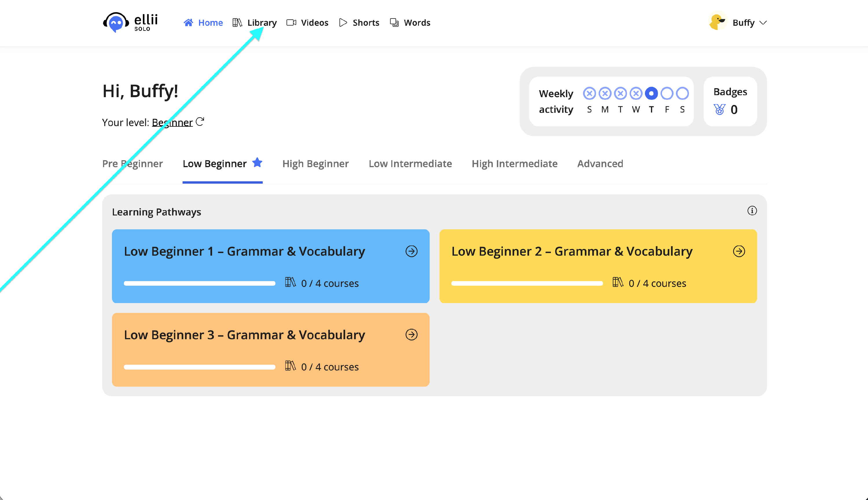Click Sunday's crossed activity circle
The width and height of the screenshot is (868, 500).
589,93
